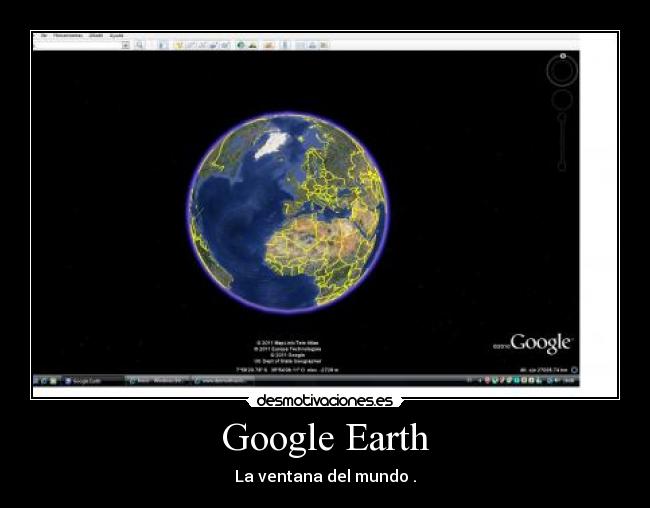The image size is (650, 508).
Task: Click the north indicator on the compass
Action: pyautogui.click(x=563, y=56)
